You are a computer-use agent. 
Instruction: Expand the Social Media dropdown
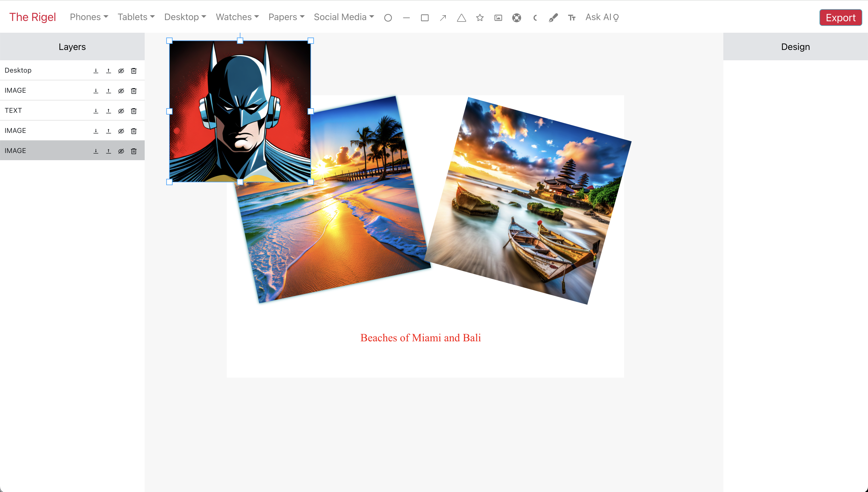tap(344, 17)
